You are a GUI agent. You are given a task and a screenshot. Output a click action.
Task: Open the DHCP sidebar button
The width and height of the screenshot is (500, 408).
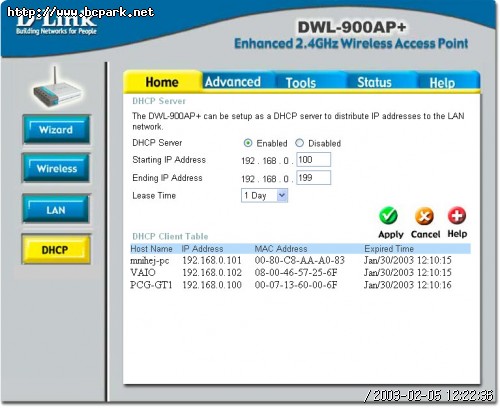tap(56, 250)
